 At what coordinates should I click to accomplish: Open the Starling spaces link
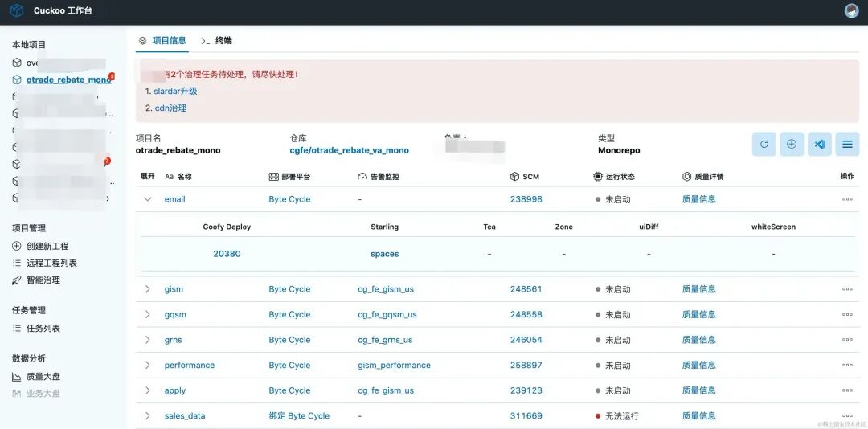pyautogui.click(x=385, y=254)
